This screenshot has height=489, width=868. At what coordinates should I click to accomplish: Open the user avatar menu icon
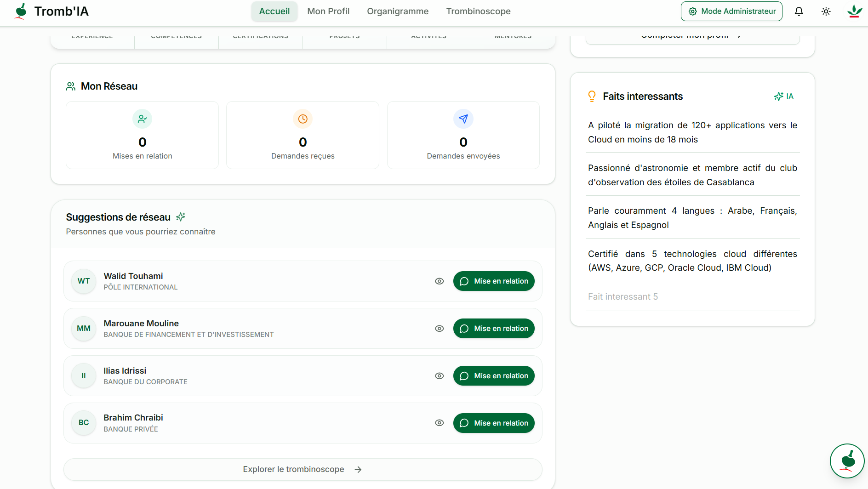[x=855, y=11]
